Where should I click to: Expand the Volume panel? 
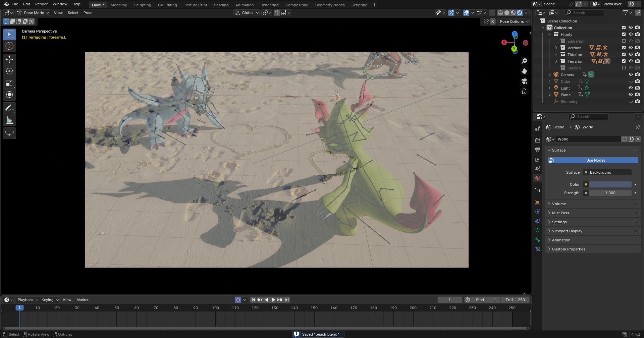(593, 204)
